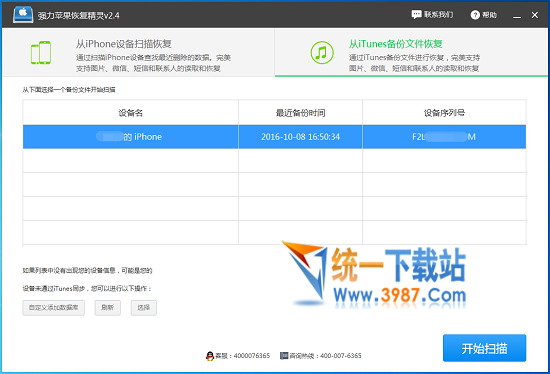Viewport: 550px width, 374px height.
Task: Select the iPhone backup row
Action: click(274, 137)
